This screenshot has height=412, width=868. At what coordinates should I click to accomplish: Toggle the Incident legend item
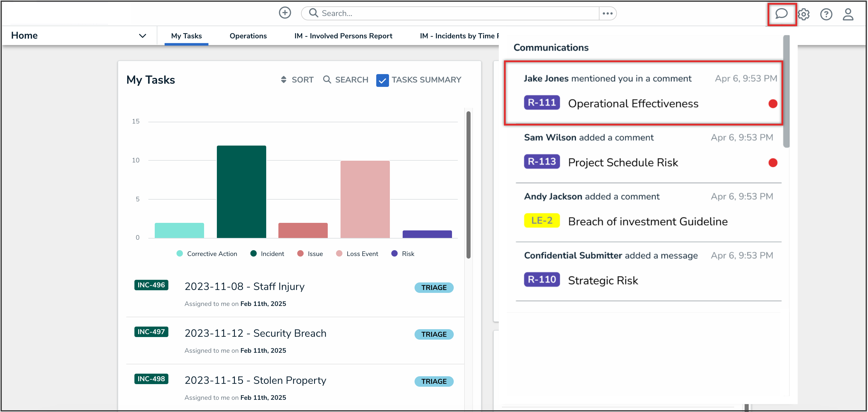tap(272, 254)
